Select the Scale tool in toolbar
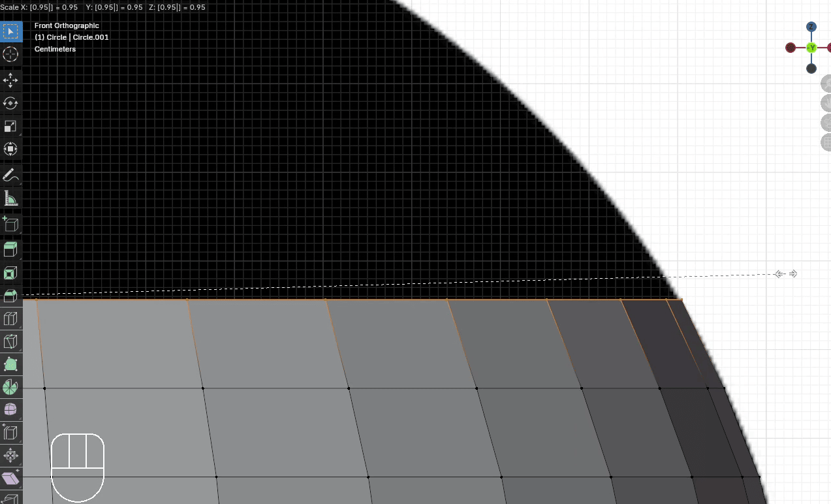 point(10,127)
